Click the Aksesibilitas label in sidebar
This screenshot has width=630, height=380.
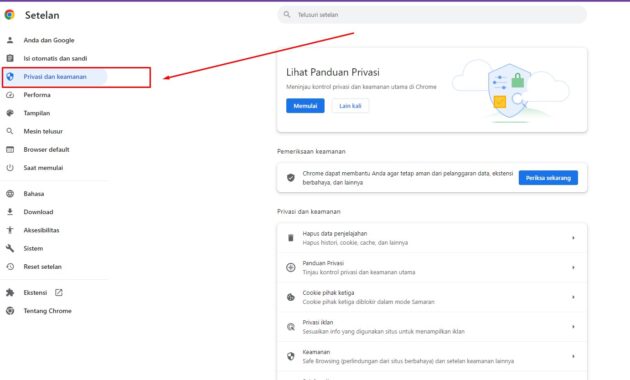coord(41,230)
